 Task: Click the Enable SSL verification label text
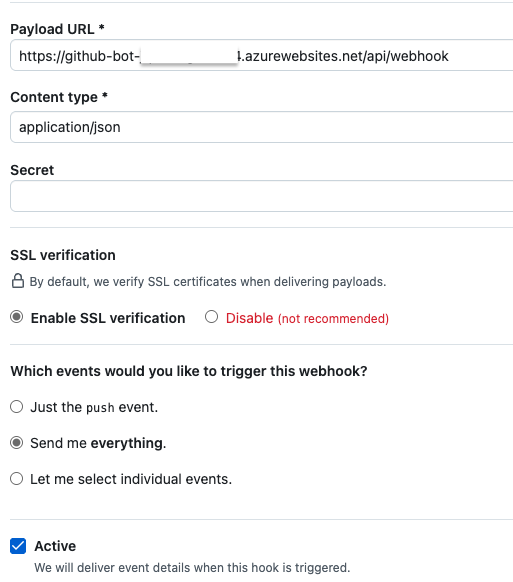(x=108, y=318)
